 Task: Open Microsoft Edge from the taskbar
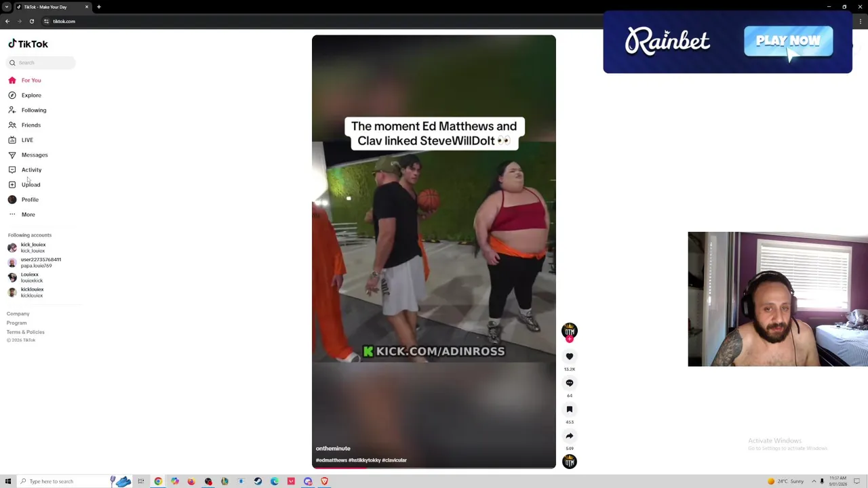click(274, 481)
